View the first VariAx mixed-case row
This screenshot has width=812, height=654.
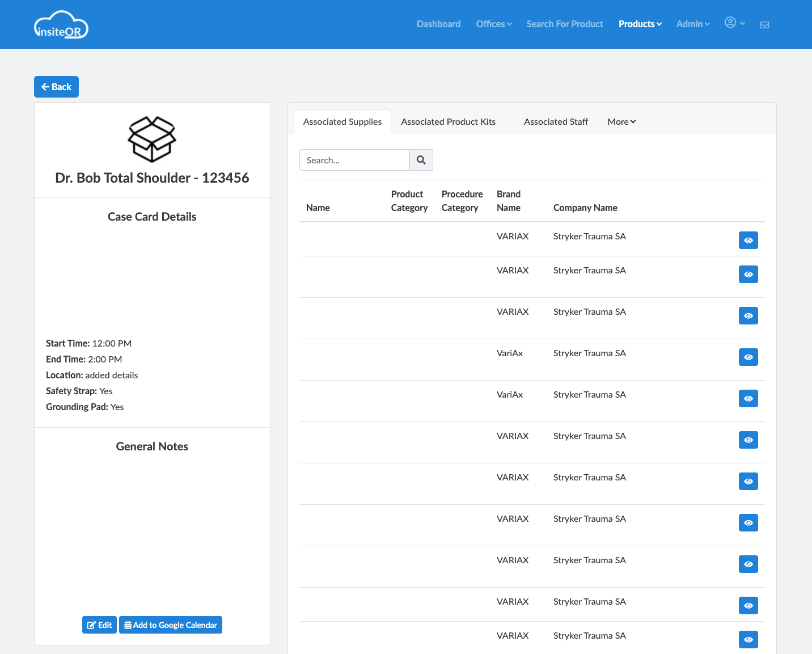pyautogui.click(x=748, y=357)
